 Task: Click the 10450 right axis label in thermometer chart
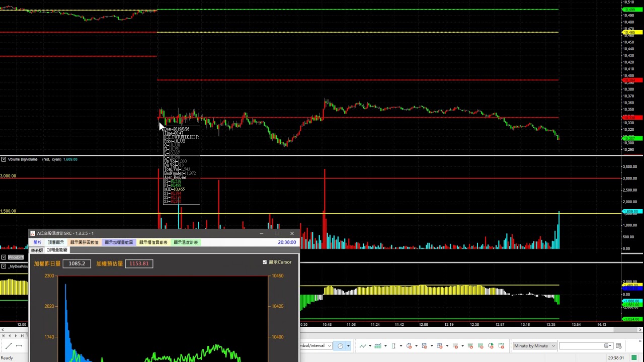point(277,276)
